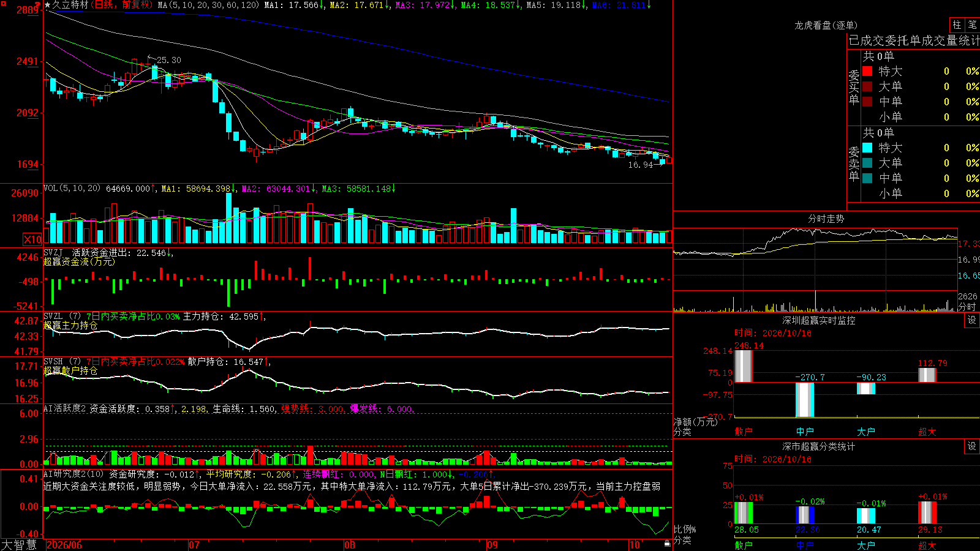
Task: Click the 散户 bar labelled 248.14
Action: click(x=744, y=366)
